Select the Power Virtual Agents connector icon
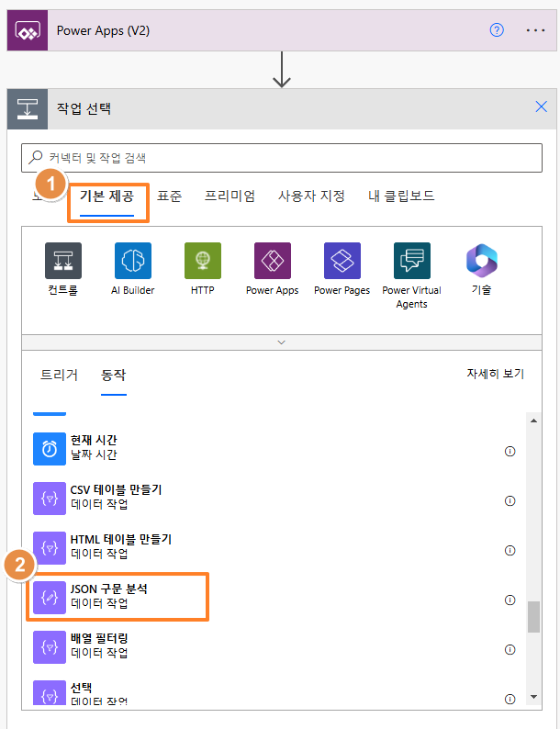Viewport: 560px width, 729px height. coord(412,261)
